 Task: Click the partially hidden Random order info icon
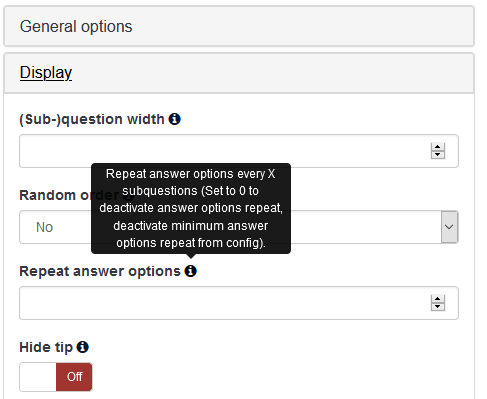[x=128, y=196]
